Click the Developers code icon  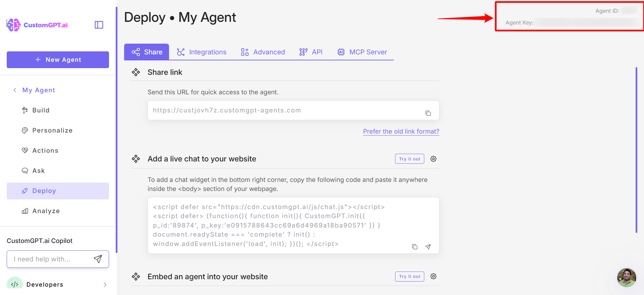[15, 285]
